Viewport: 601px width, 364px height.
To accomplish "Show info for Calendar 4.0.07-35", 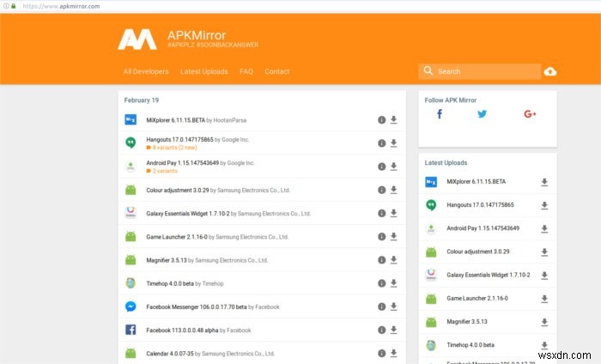I will [381, 354].
